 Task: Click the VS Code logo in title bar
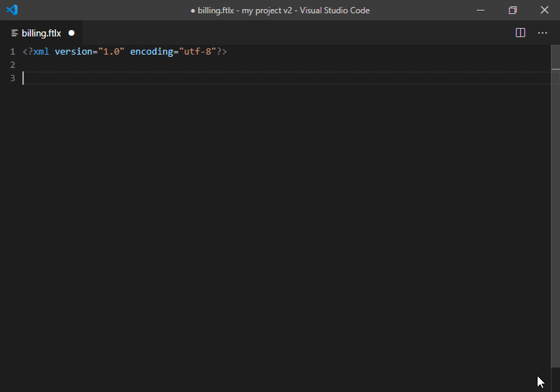point(12,10)
